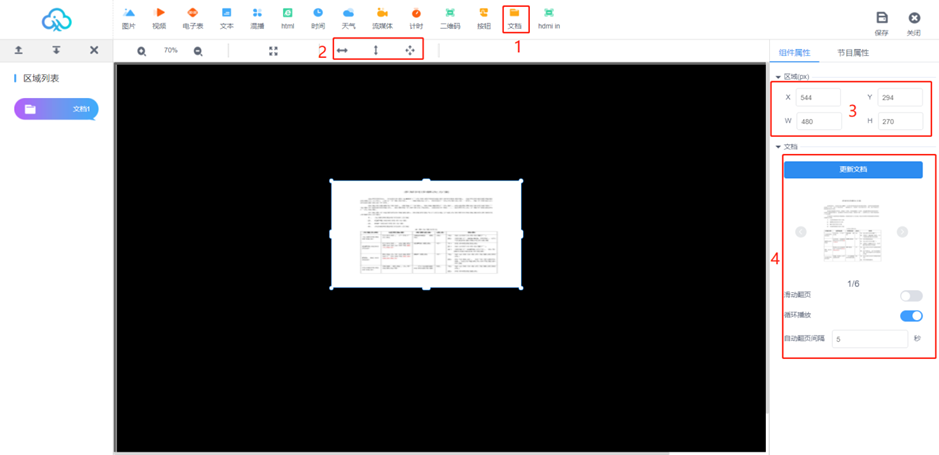Insert a video (视频) component
This screenshot has height=455, width=939.
159,18
